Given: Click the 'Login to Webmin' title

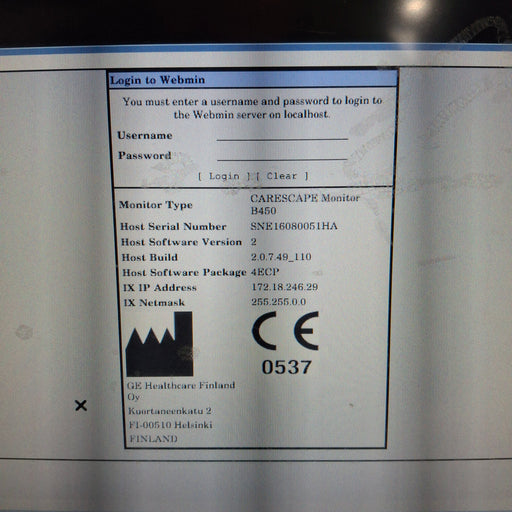Looking at the screenshot, I should (157, 80).
